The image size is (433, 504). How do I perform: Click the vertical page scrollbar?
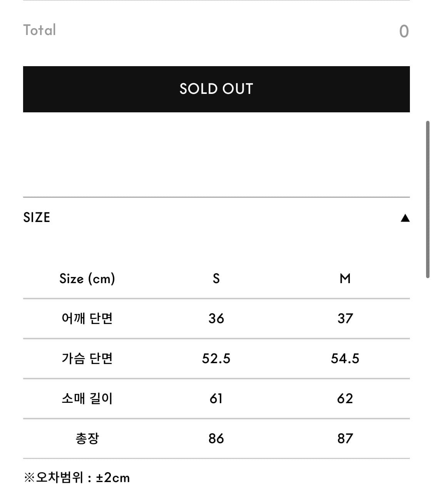(428, 199)
